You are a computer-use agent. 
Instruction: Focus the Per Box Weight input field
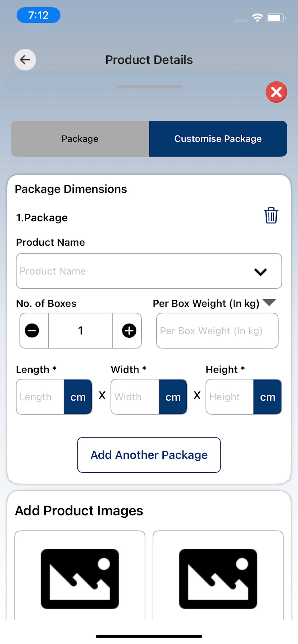point(217,330)
